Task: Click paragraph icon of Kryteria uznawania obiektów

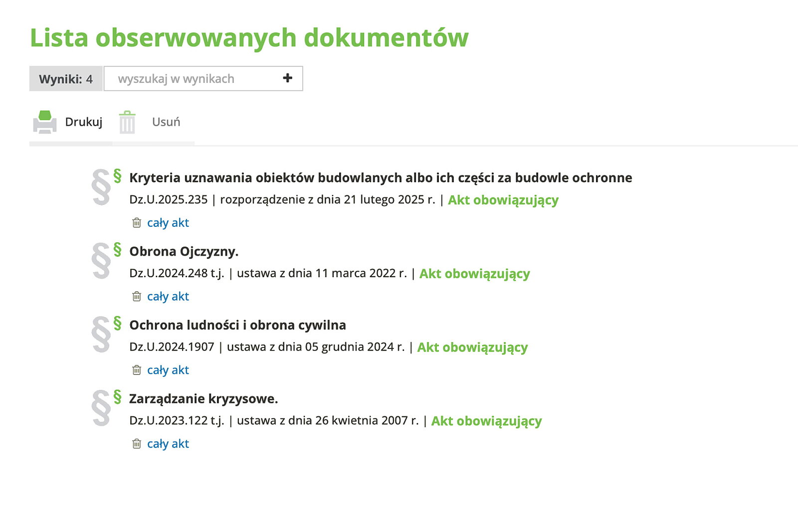Action: tap(106, 186)
